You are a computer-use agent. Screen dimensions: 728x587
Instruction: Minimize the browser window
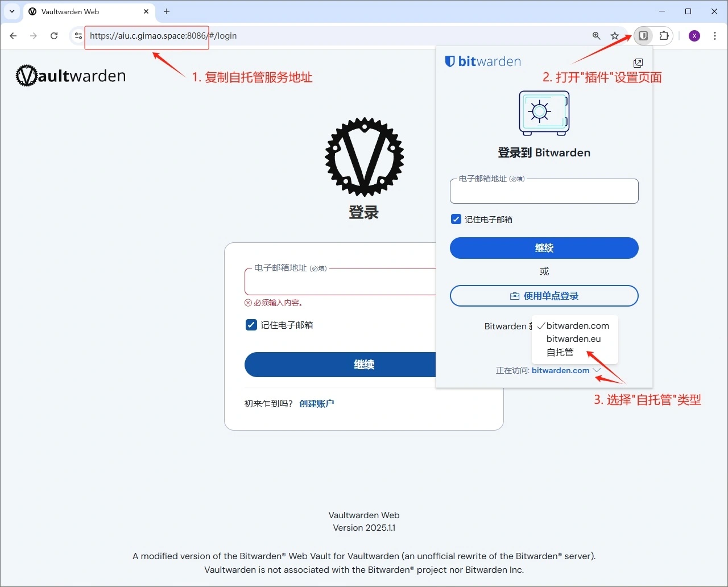coord(662,11)
